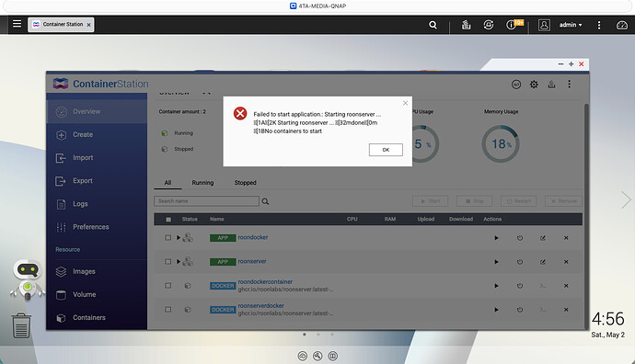The height and width of the screenshot is (364, 635).
Task: Open external devices icon in top bar
Action: [x=489, y=25]
